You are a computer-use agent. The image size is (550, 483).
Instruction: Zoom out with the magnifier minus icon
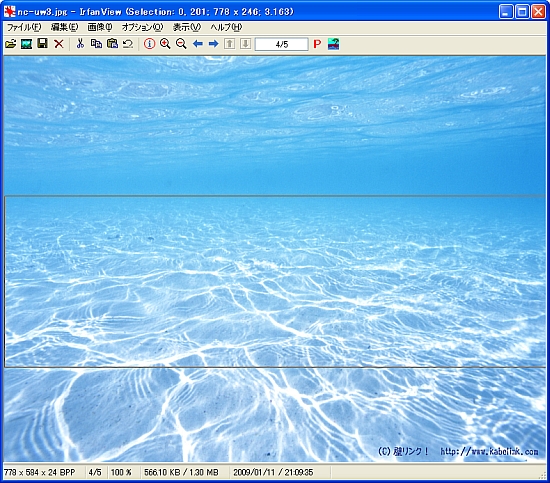181,44
